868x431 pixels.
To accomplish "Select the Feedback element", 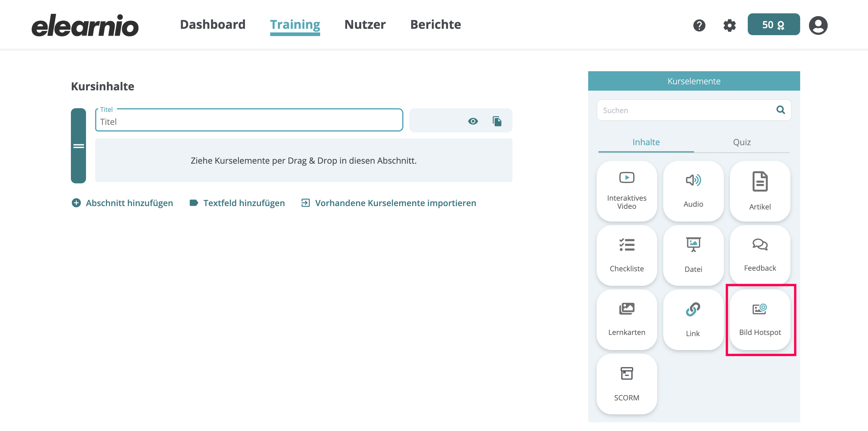I will coord(760,255).
